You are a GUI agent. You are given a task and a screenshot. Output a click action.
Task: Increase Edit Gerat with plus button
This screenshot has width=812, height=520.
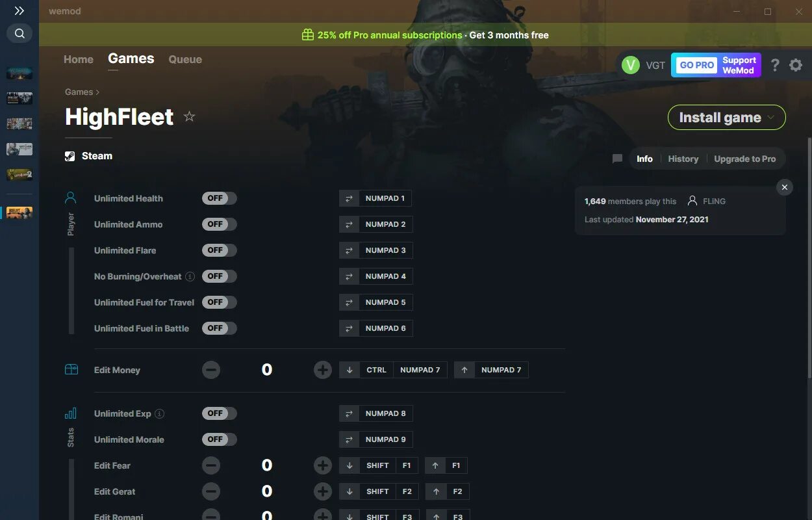point(323,491)
